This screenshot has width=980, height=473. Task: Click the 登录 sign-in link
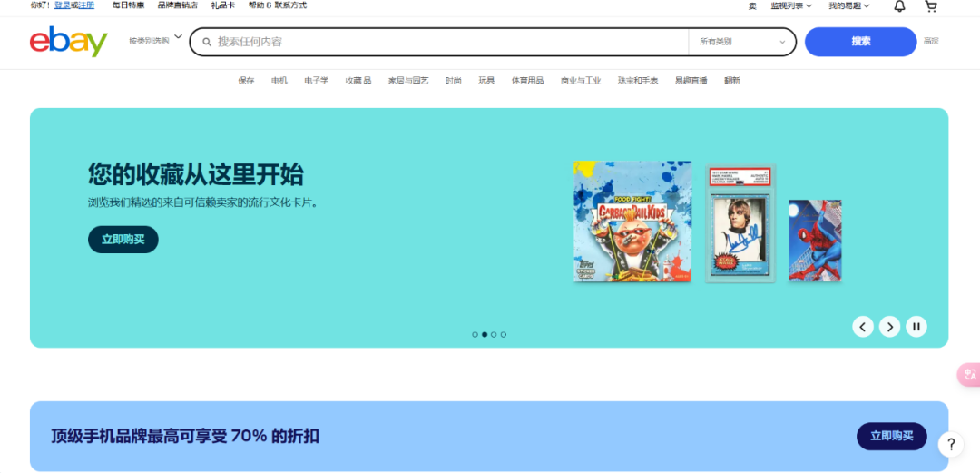click(x=63, y=5)
